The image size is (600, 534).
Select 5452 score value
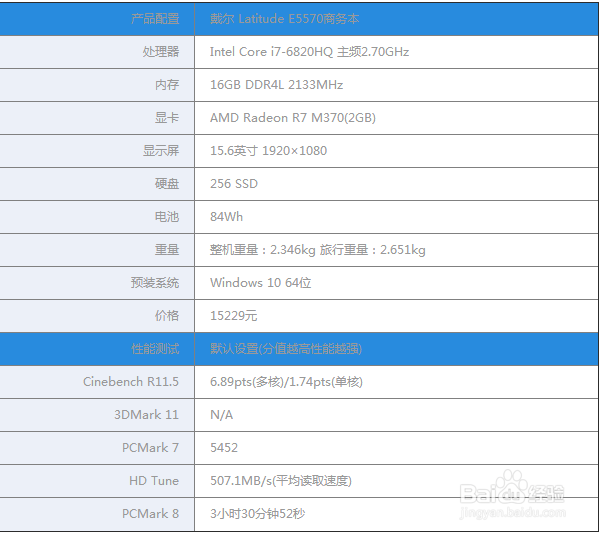[x=224, y=448]
